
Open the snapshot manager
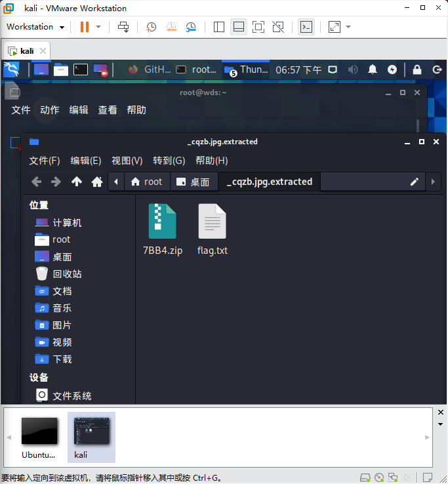coord(191,27)
